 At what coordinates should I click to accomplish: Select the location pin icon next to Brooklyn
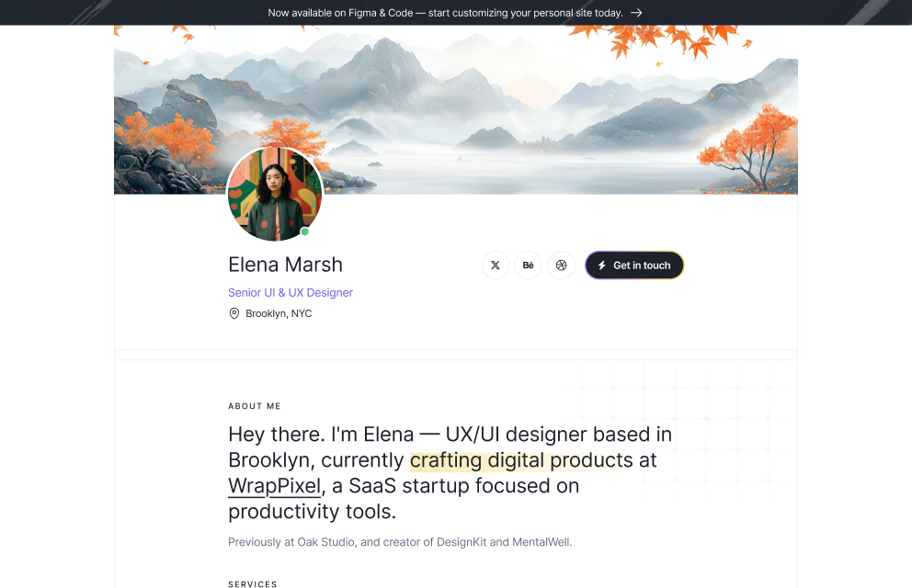coord(234,312)
